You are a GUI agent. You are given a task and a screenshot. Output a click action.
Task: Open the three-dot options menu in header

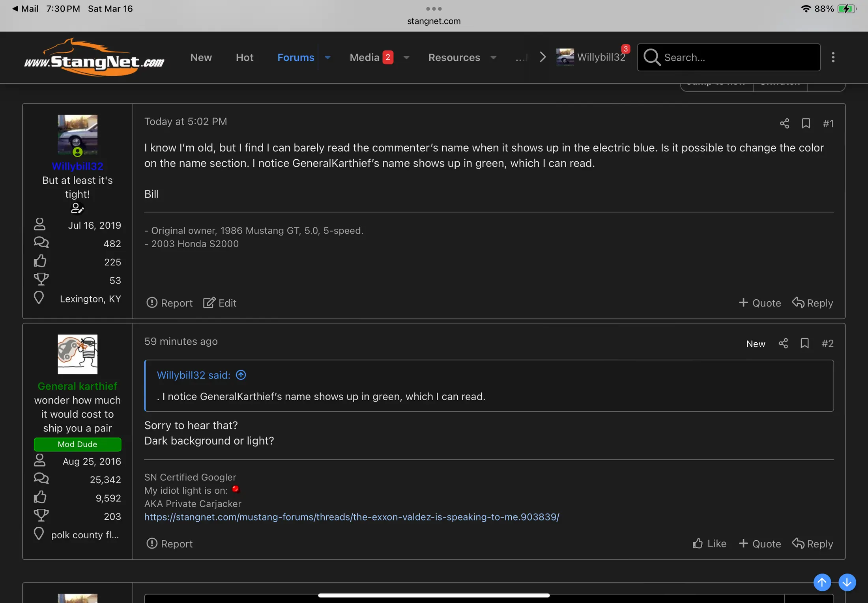click(833, 57)
